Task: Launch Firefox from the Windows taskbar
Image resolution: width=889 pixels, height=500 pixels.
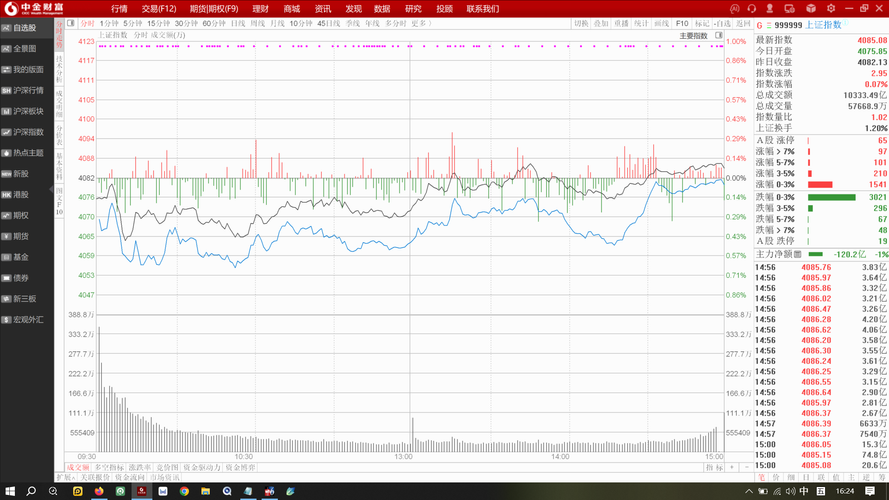Action: tap(99, 492)
